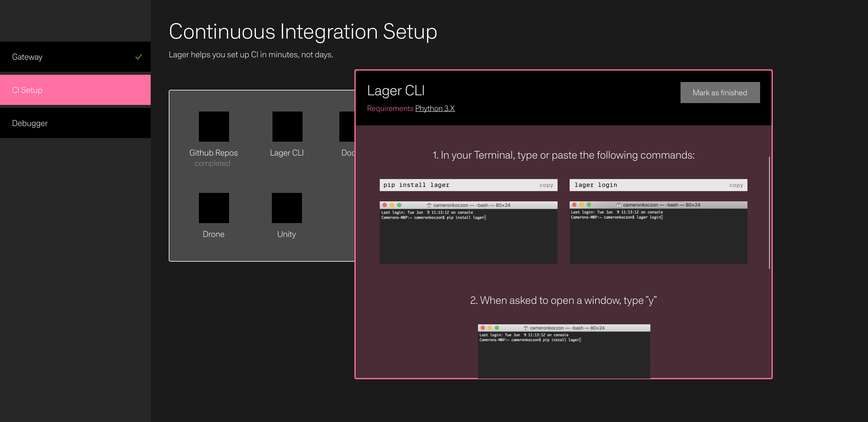The height and width of the screenshot is (422, 868).
Task: Open the Debugger sidebar section
Action: click(75, 123)
